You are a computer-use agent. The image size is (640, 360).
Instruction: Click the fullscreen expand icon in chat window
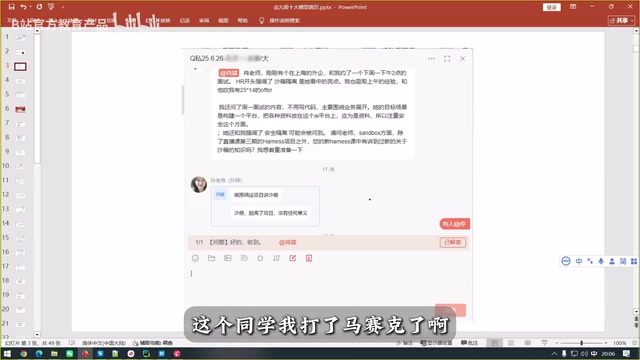click(447, 59)
